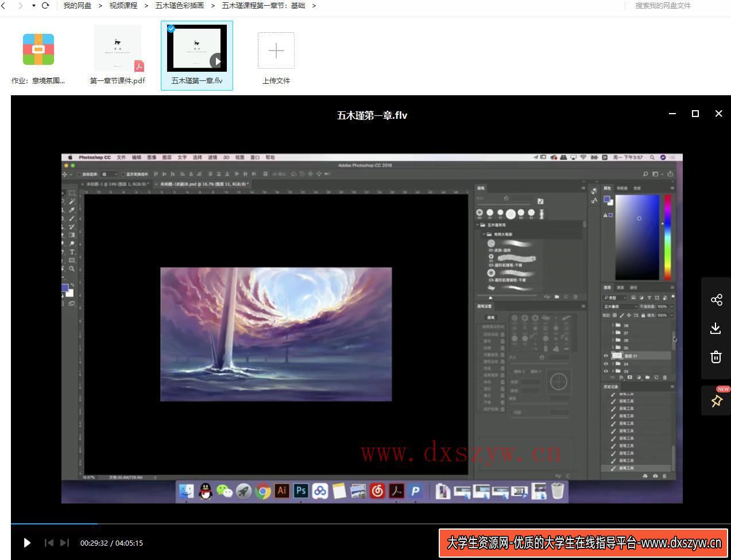
Task: Close the 五木瑾第一章.flv player
Action: click(x=718, y=114)
